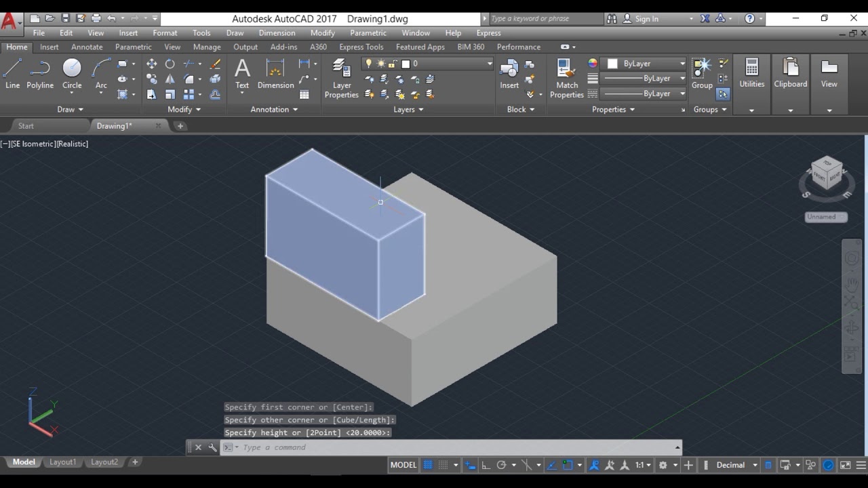Image resolution: width=868 pixels, height=488 pixels.
Task: Expand the Properties panel dropdown
Action: 614,109
